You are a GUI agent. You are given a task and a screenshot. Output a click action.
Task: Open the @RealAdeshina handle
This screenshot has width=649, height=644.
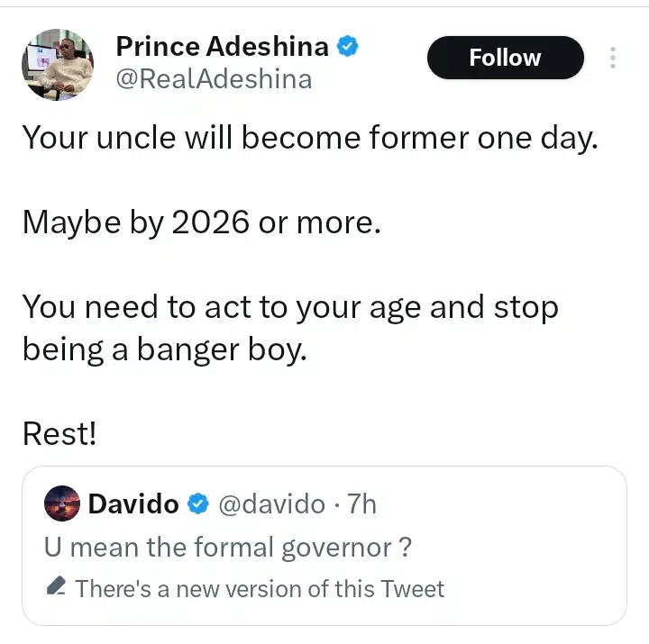214,79
